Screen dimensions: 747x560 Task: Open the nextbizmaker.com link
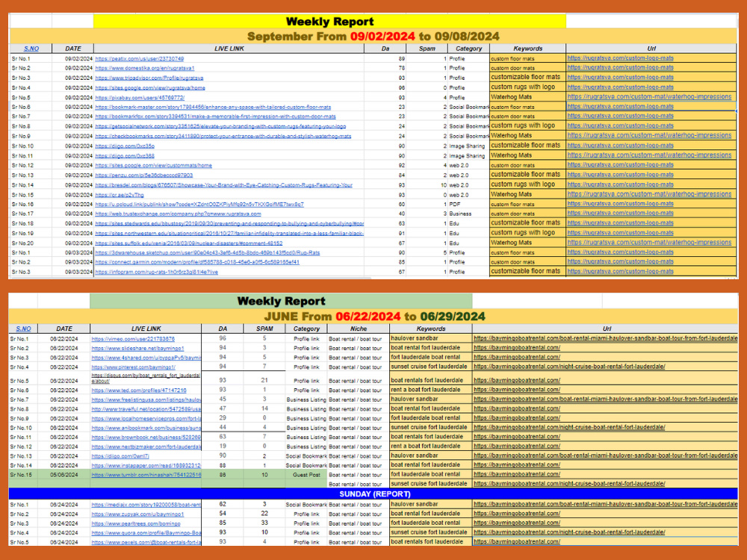pos(146,447)
